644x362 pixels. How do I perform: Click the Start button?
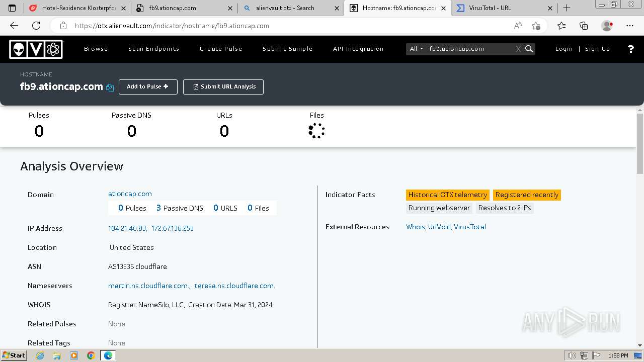[14, 355]
